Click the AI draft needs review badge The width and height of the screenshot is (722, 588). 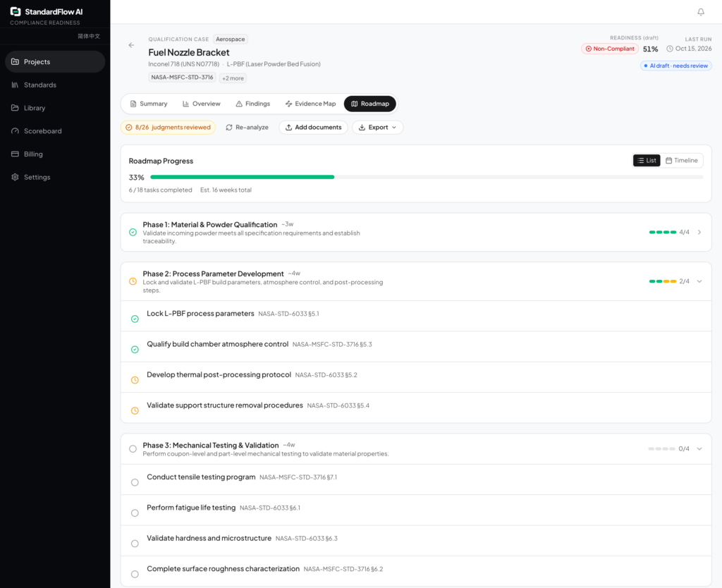pyautogui.click(x=675, y=66)
